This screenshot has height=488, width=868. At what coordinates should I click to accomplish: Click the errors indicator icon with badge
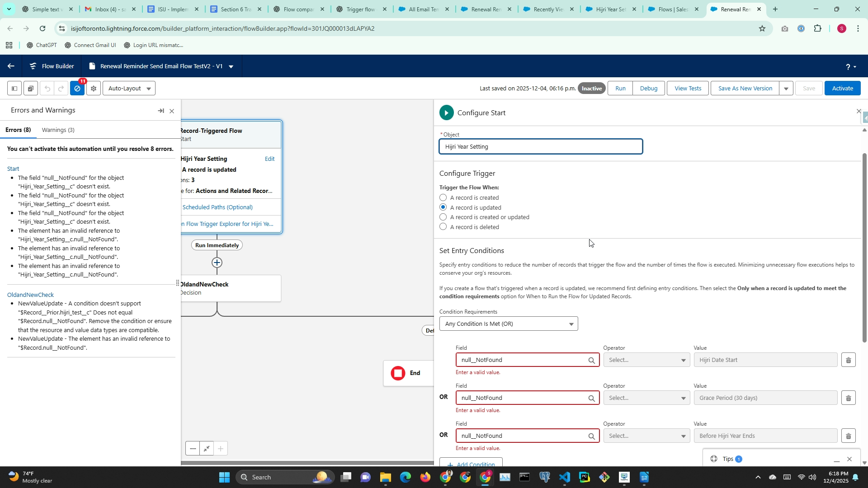(77, 89)
